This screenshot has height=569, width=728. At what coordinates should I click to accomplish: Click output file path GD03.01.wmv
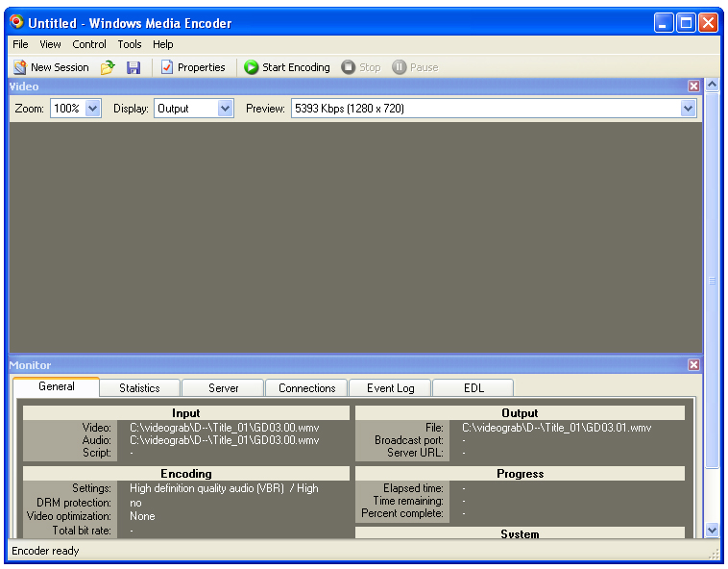557,428
